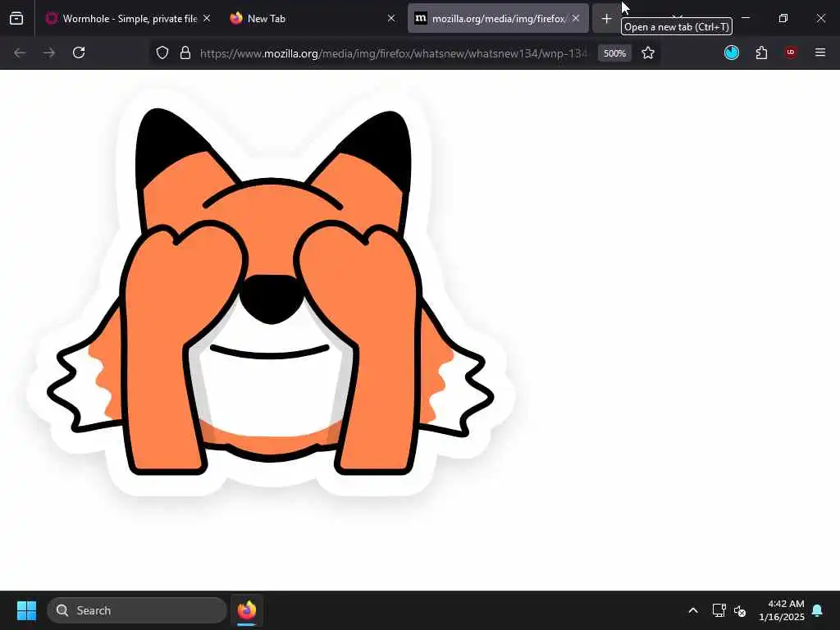This screenshot has height=630, width=840.
Task: Restore down the Firefox window
Action: point(783,18)
